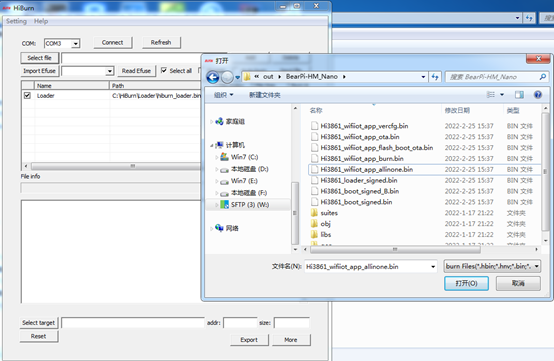The width and height of the screenshot is (554, 361).
Task: Expand the address bar path history dropdown
Action: point(423,77)
